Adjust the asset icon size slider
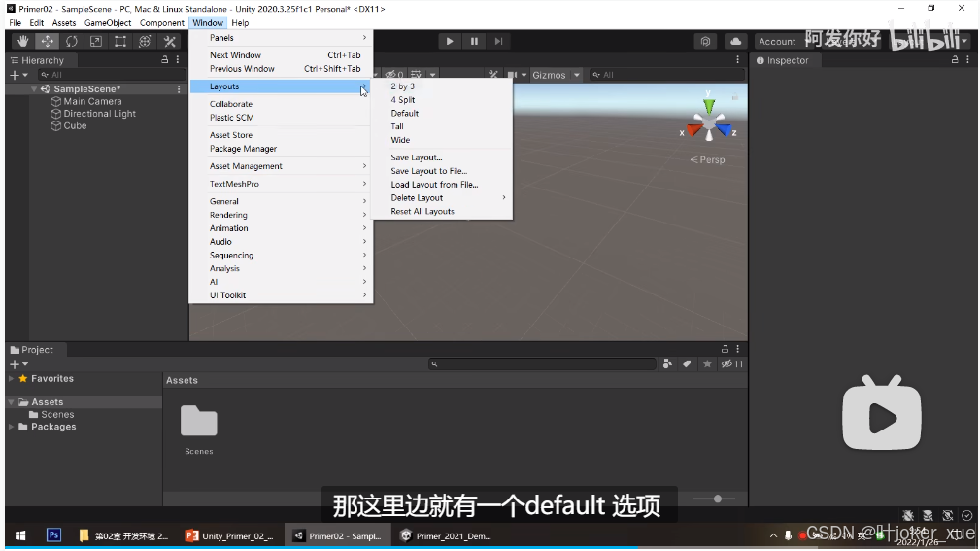The height and width of the screenshot is (551, 980). [717, 499]
